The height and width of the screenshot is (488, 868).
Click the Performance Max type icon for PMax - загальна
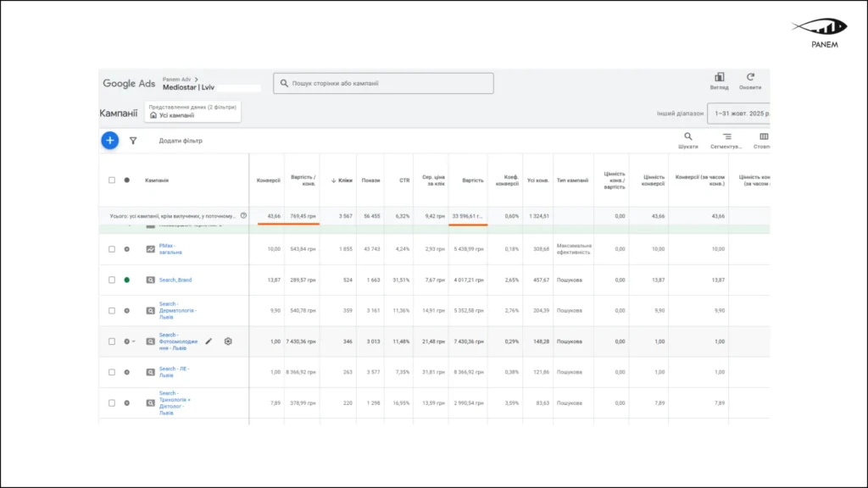151,249
